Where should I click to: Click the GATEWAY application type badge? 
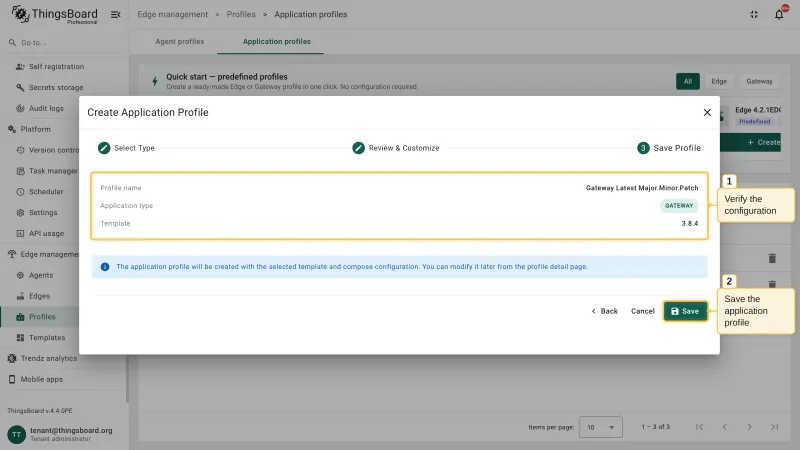click(x=679, y=206)
